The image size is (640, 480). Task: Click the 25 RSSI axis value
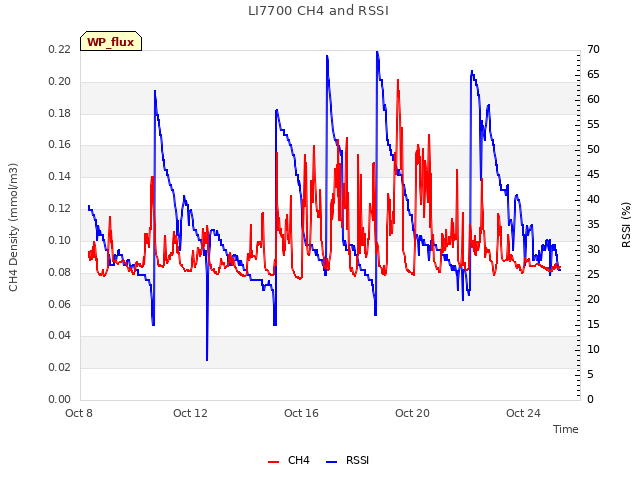(x=593, y=275)
